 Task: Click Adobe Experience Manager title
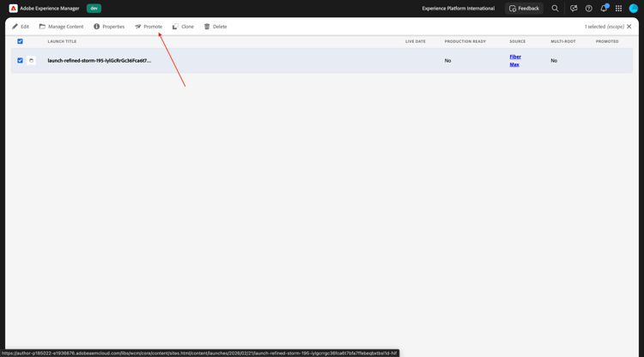[x=50, y=9]
